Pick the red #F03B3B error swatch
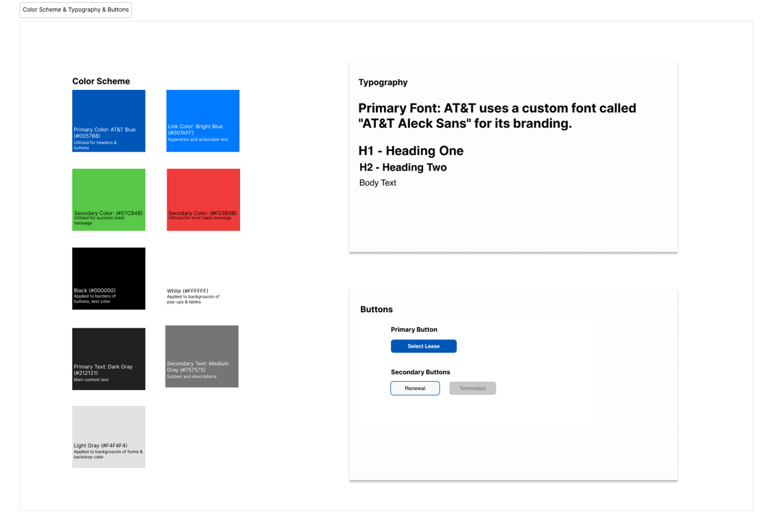Image resolution: width=773 pixels, height=532 pixels. [203, 199]
